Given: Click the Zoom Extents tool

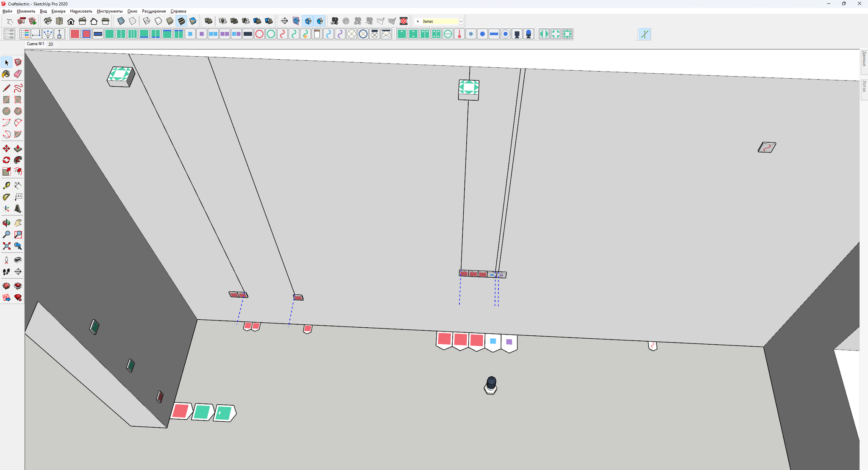Looking at the screenshot, I should (6, 246).
